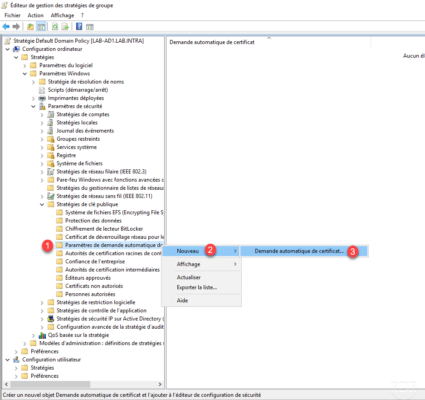Click the Journal des événements icon

tap(51, 131)
